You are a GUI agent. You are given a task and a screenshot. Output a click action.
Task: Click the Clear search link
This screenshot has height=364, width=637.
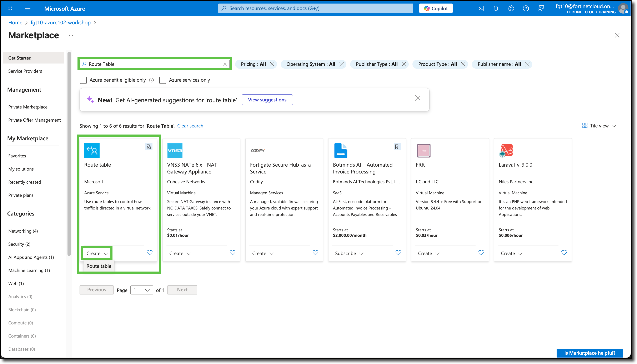pyautogui.click(x=190, y=126)
